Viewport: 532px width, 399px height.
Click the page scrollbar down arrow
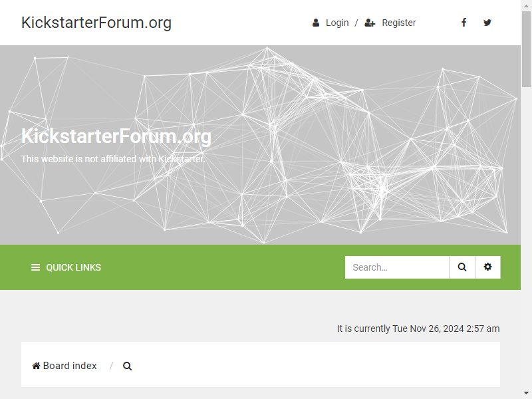point(526,393)
